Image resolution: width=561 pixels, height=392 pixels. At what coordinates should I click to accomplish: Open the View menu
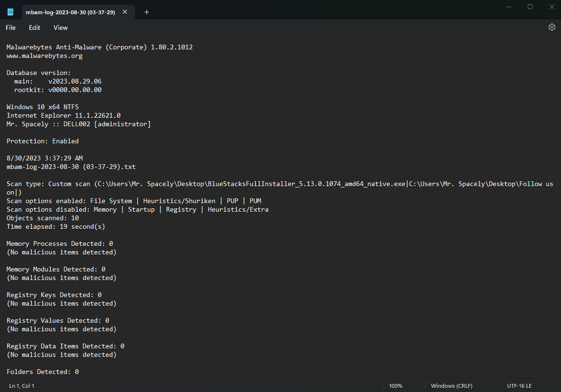(60, 28)
